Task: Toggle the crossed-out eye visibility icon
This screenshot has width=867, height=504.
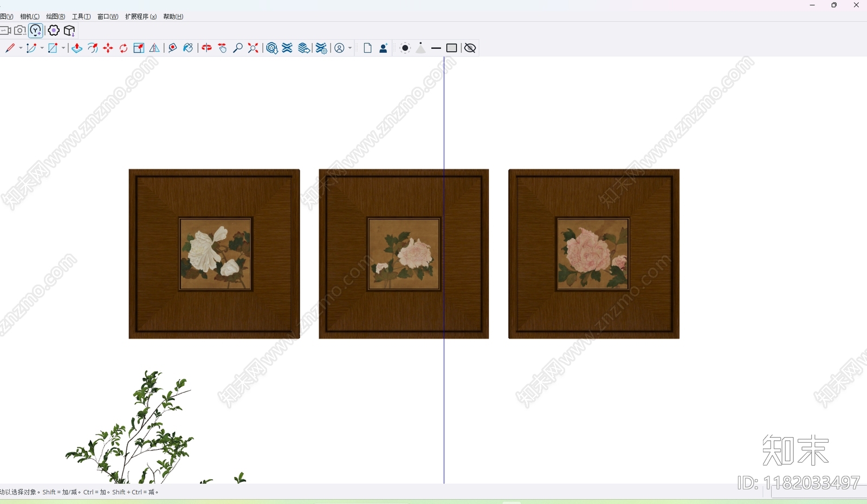Action: pos(470,48)
